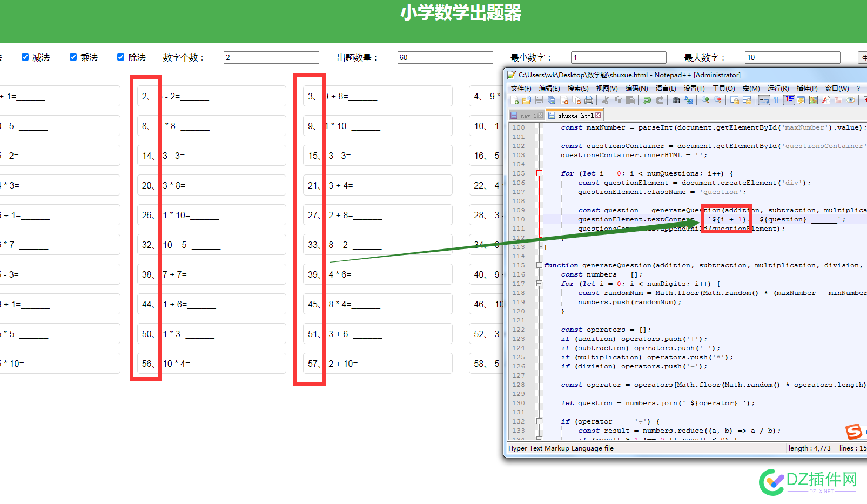
Task: Open the Document map toolbar icon
Action: [x=814, y=100]
